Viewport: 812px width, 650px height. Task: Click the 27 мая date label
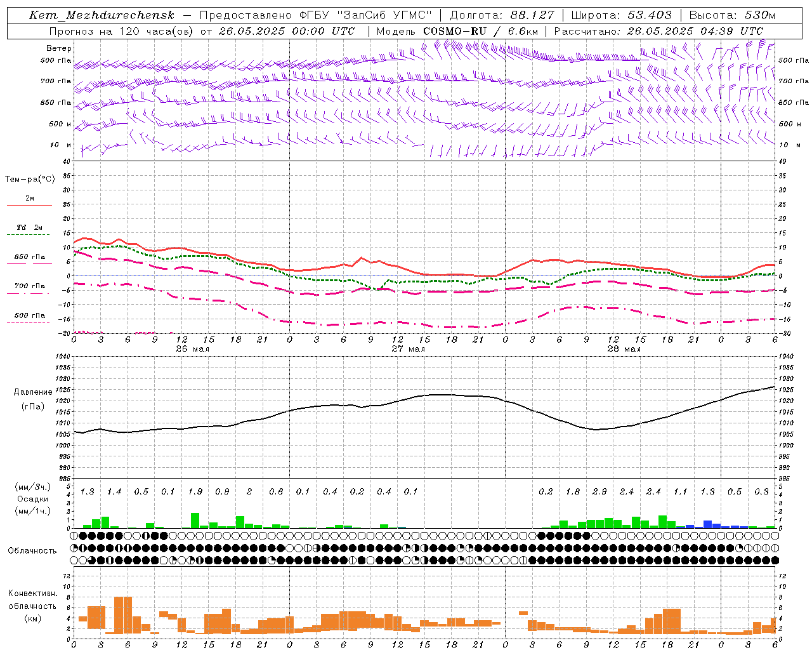408,348
